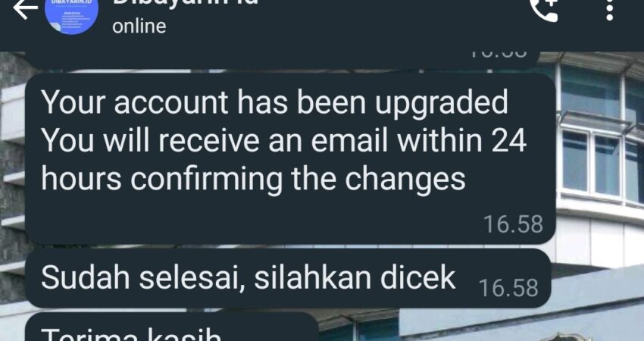The width and height of the screenshot is (644, 341).
Task: Tap the cut-off timestamp in top bubble
Action: pos(497,55)
